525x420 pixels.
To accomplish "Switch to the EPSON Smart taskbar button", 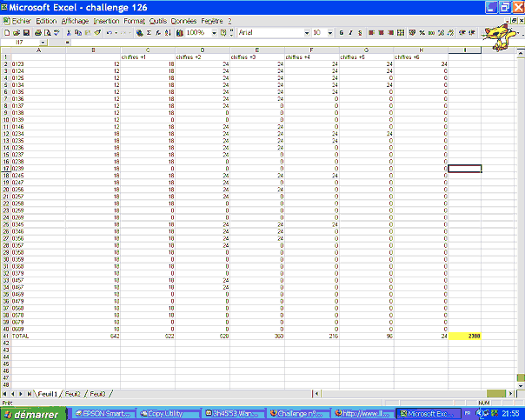I will (x=103, y=414).
